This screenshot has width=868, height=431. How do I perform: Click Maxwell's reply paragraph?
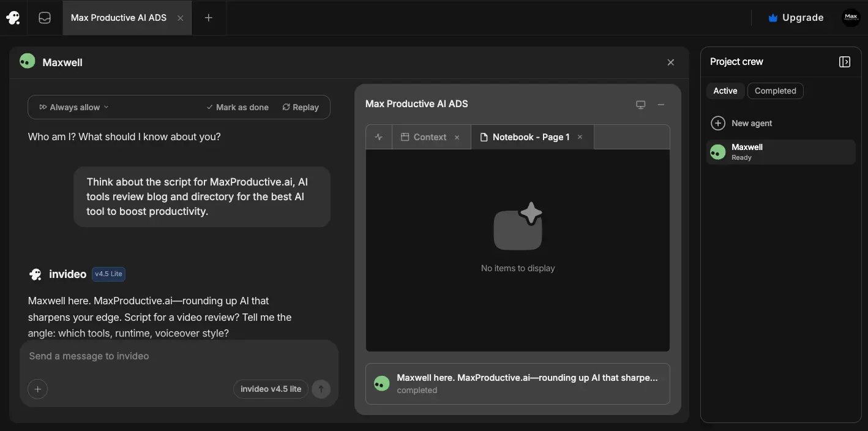coord(160,317)
